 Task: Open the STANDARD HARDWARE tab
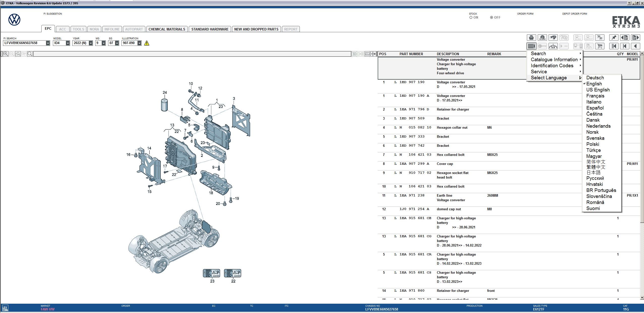tap(210, 29)
